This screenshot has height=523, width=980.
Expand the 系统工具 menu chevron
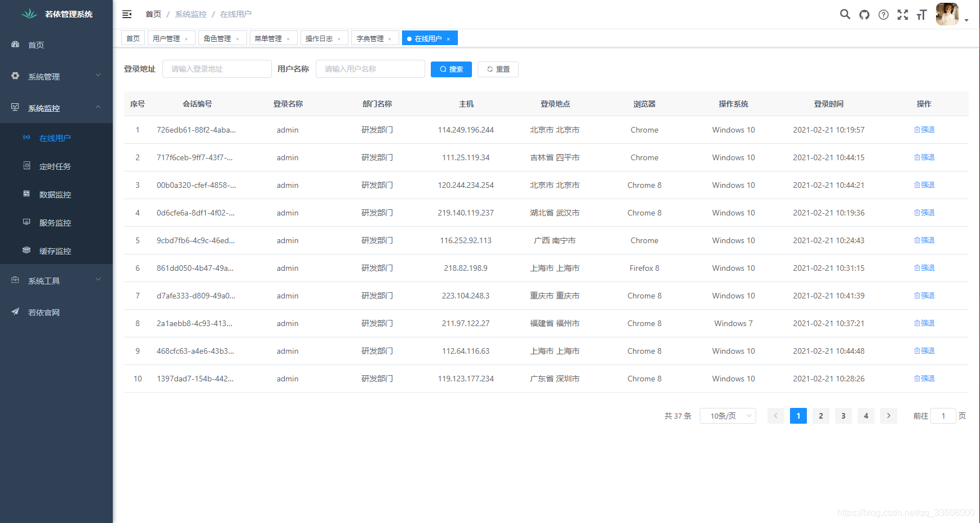[98, 279]
